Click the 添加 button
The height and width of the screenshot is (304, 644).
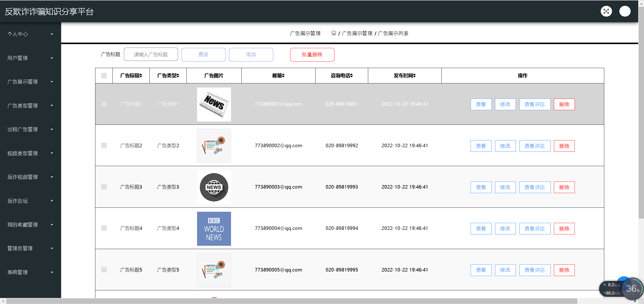[251, 55]
